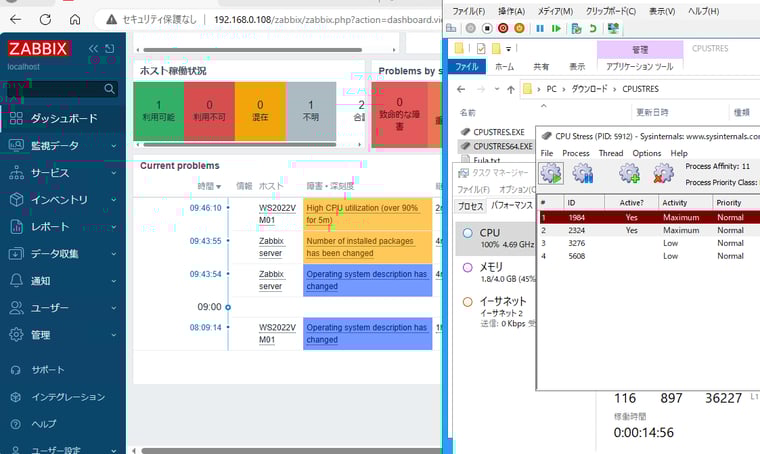Click the Zabbix logo

pyautogui.click(x=39, y=48)
